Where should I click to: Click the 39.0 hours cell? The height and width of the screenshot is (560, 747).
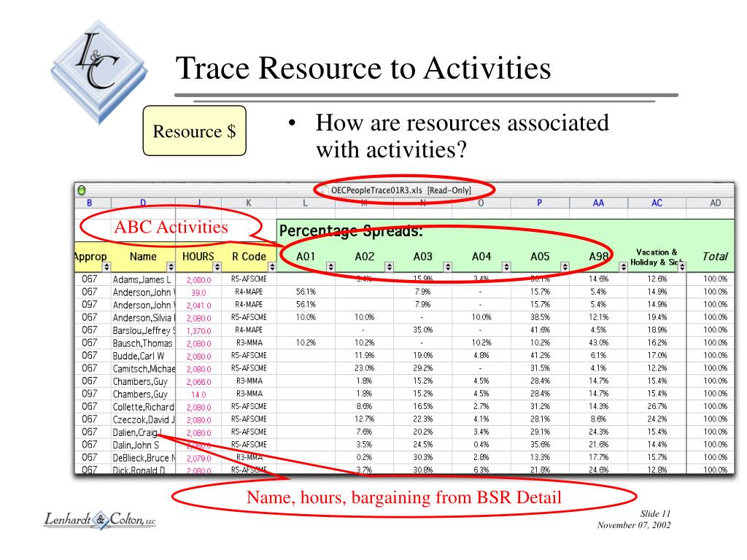click(198, 292)
